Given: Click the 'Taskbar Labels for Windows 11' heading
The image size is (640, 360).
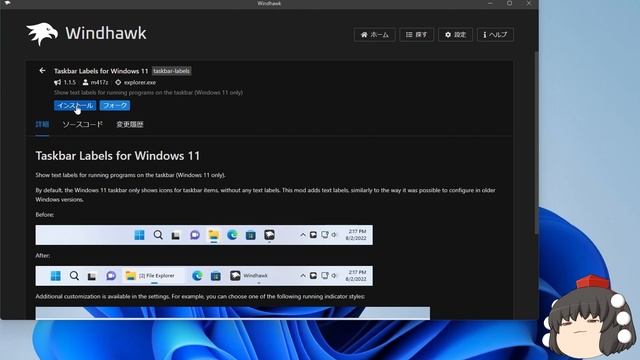Looking at the screenshot, I should pyautogui.click(x=118, y=156).
